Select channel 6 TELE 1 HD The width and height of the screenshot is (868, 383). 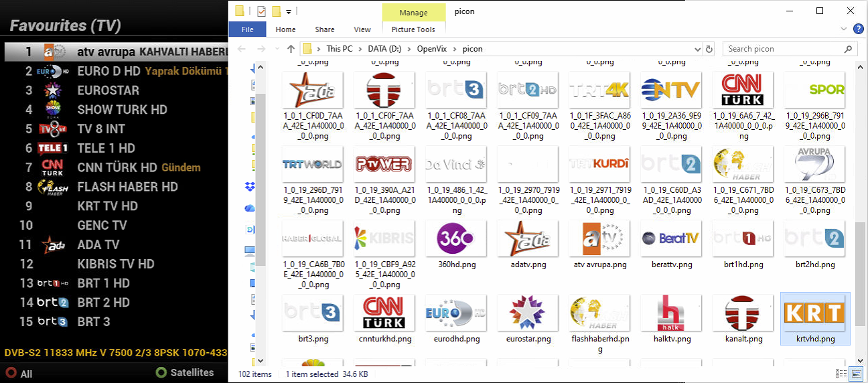pyautogui.click(x=116, y=149)
